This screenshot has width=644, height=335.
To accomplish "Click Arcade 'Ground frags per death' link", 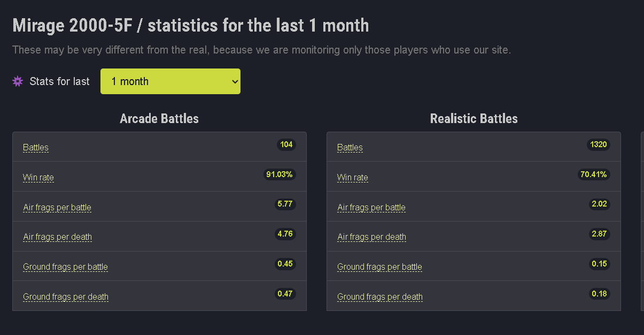I will [66, 297].
